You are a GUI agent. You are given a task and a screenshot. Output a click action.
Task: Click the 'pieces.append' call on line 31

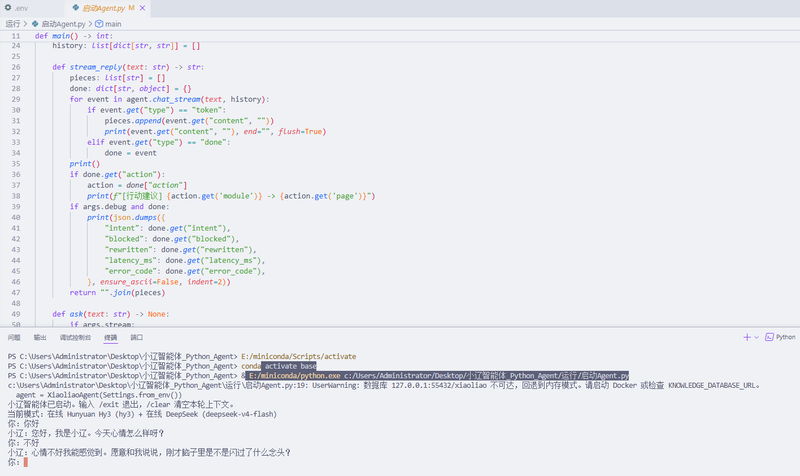(133, 120)
